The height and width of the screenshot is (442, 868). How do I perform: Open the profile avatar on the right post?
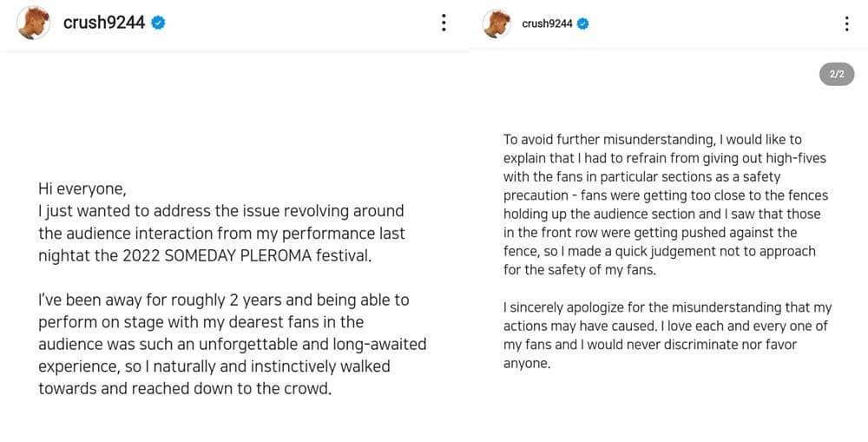tap(496, 23)
